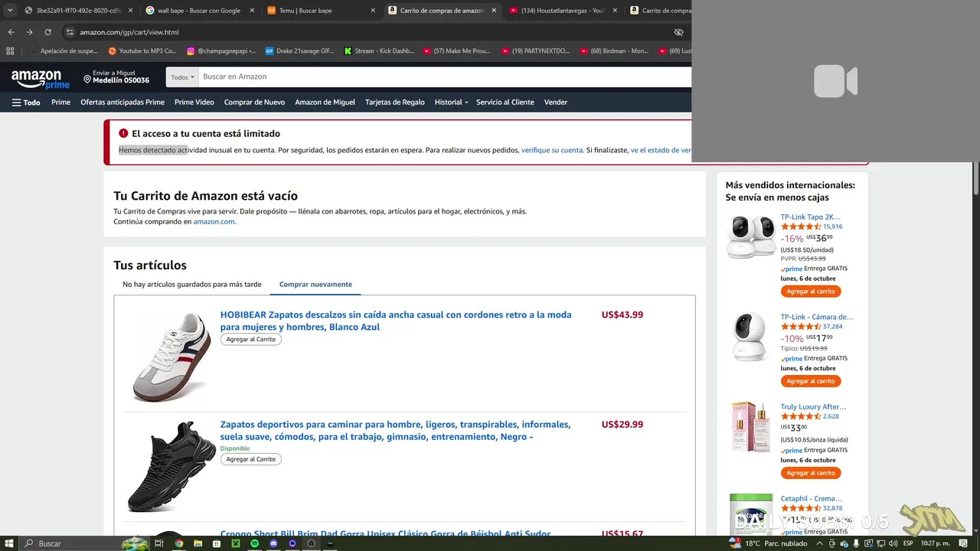Click amazon.com link in empty cart message

click(x=214, y=221)
